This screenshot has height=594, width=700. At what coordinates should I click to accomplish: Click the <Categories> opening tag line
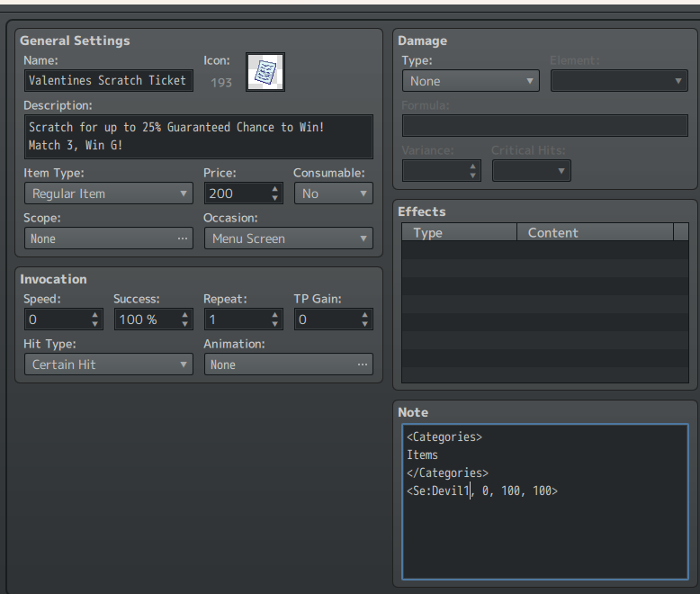pyautogui.click(x=444, y=436)
